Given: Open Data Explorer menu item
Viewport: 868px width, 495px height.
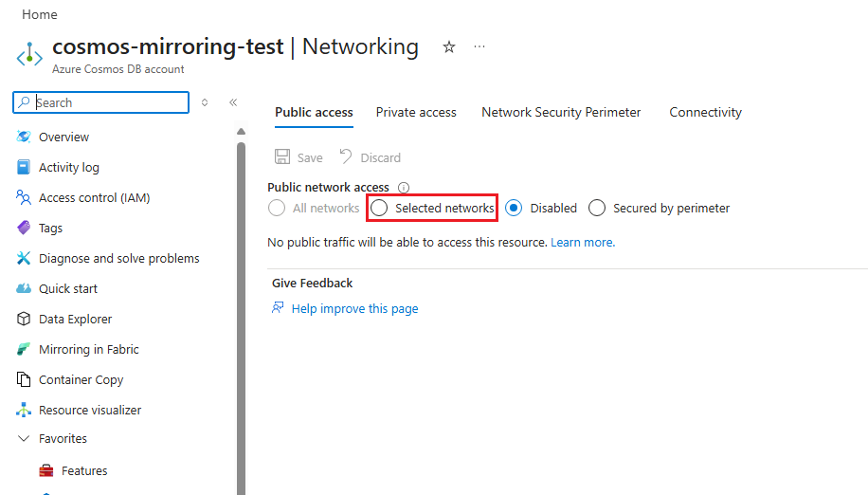Looking at the screenshot, I should click(x=75, y=319).
